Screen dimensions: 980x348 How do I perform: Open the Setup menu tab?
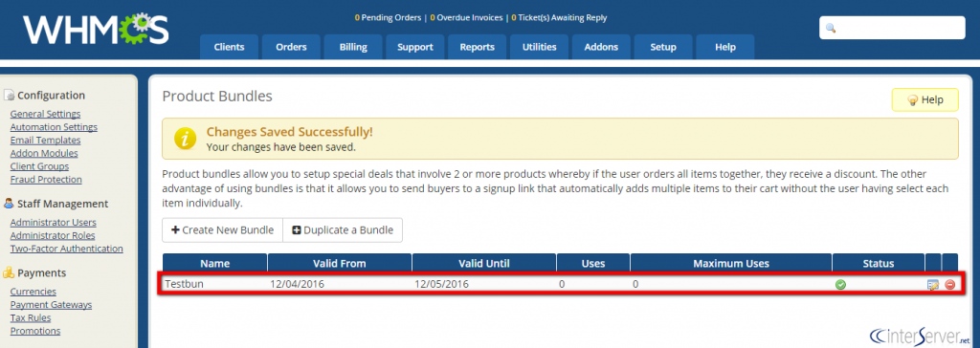pos(663,47)
